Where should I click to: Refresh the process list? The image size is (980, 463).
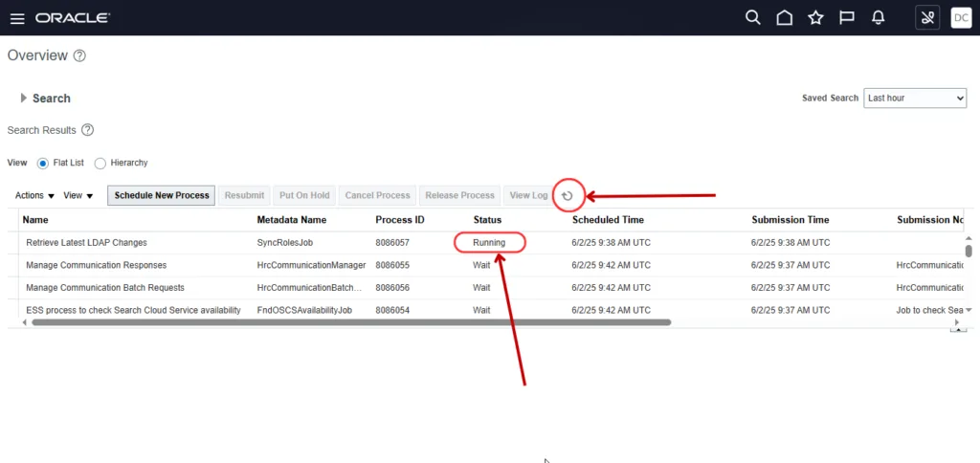(x=568, y=196)
